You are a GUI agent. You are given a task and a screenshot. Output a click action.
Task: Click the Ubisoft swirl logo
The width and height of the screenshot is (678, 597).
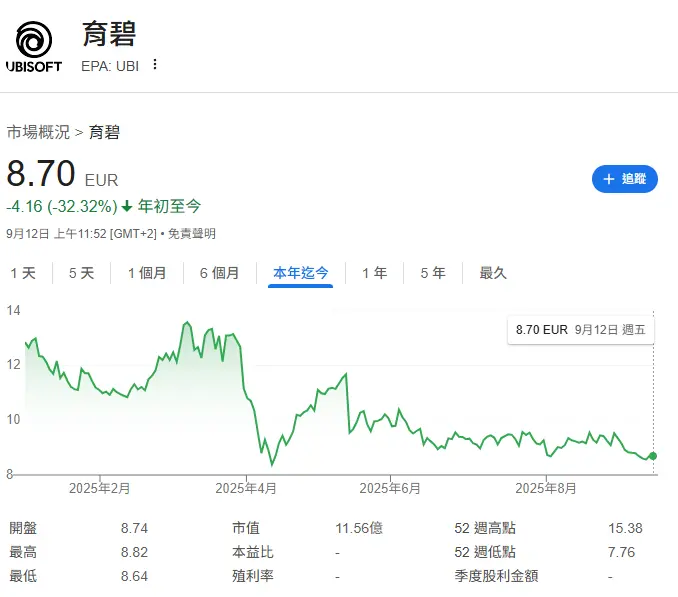[x=34, y=46]
